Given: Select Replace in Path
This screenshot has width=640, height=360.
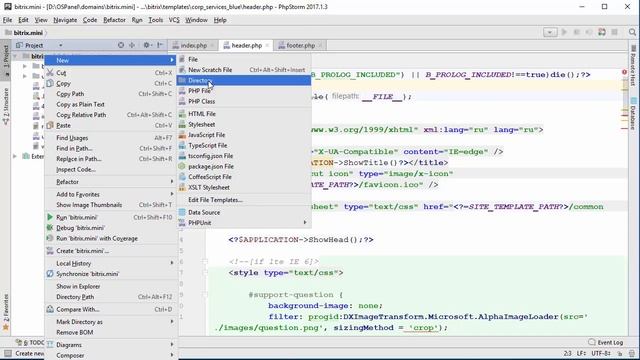Looking at the screenshot, I should 110,159.
